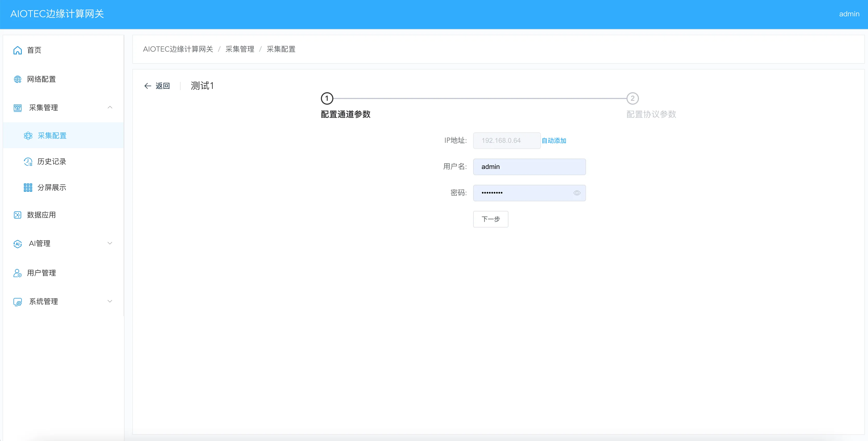Click the globe icon for 网络配置

(x=18, y=79)
